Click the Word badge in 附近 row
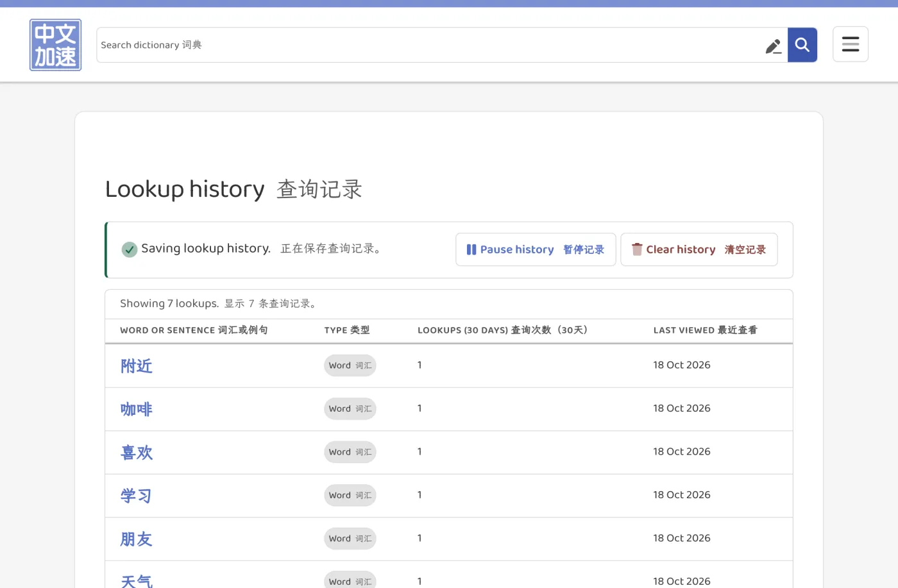 coord(350,365)
